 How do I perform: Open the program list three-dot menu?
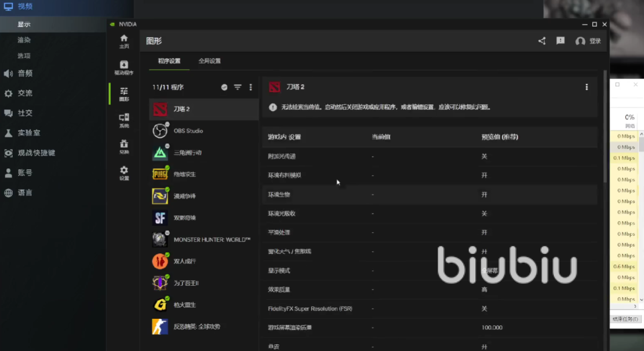point(251,87)
